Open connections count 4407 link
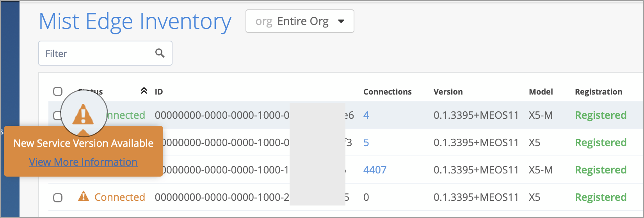Screen dimensions: 644x218 pos(375,170)
